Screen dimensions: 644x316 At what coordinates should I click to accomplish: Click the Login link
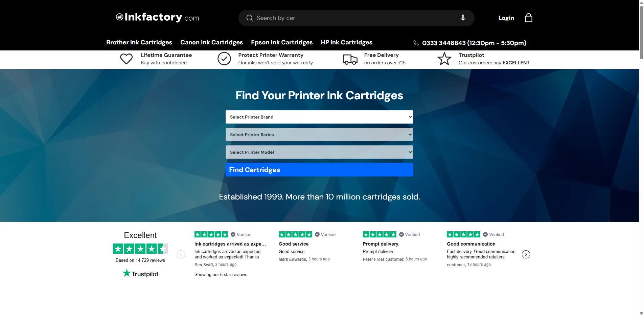point(506,18)
